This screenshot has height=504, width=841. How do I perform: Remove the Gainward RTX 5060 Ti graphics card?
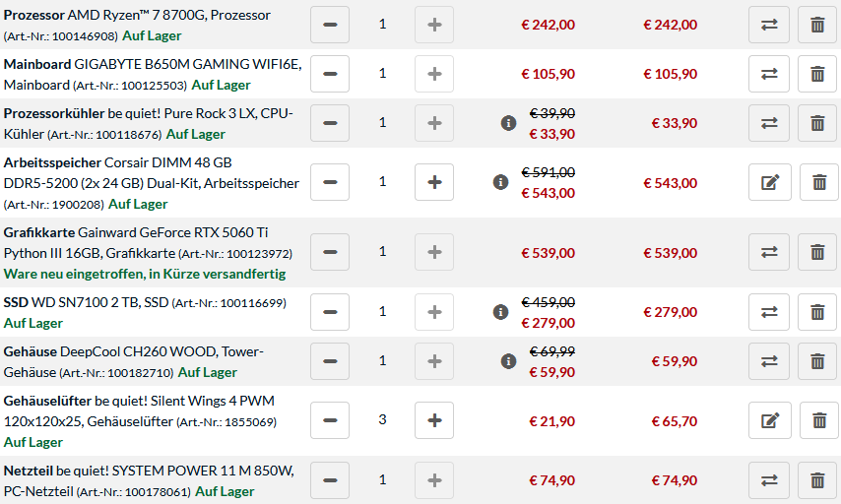(817, 252)
